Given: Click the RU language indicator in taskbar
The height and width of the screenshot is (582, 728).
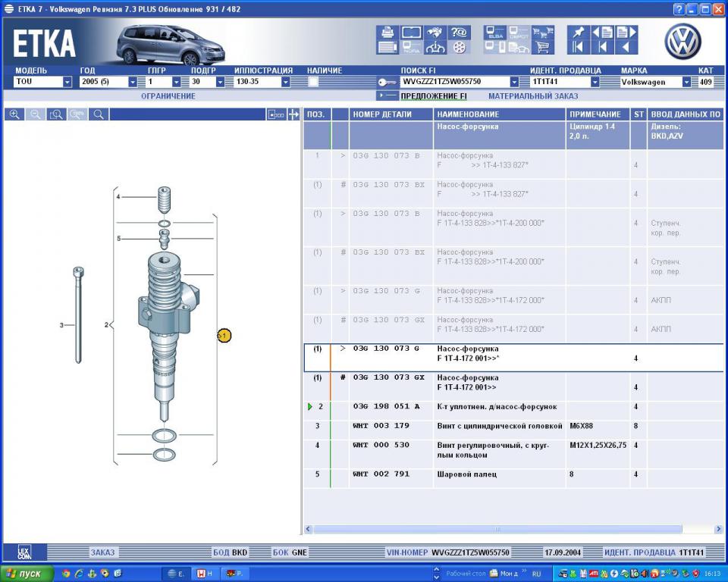Looking at the screenshot, I should 537,574.
